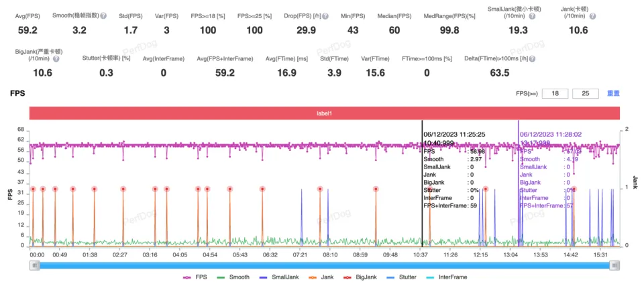
Task: Click the 重置 reset link
Action: (613, 93)
